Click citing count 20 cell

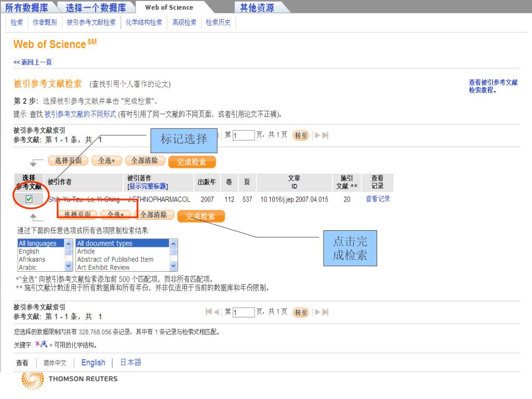tap(347, 199)
